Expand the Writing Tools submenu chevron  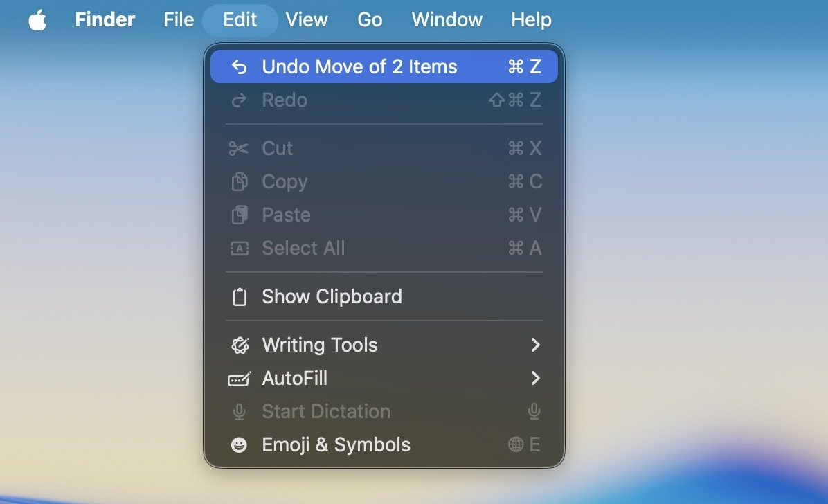(534, 345)
